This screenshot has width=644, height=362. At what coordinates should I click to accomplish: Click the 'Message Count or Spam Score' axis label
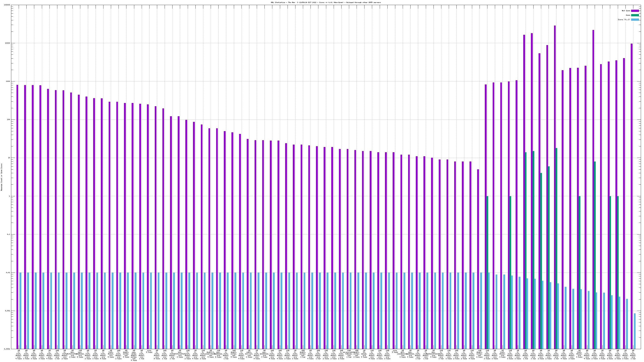(x=1, y=177)
